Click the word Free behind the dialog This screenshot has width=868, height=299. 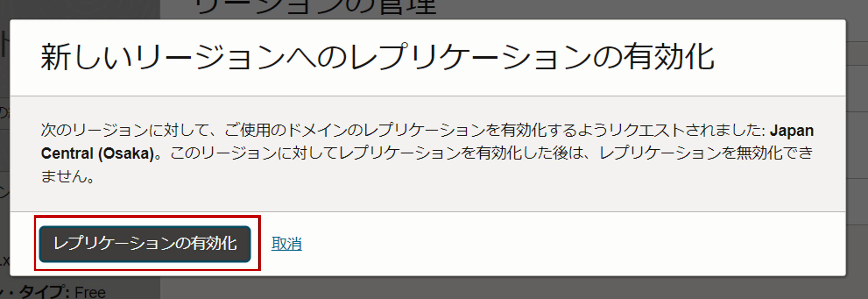coord(90,292)
